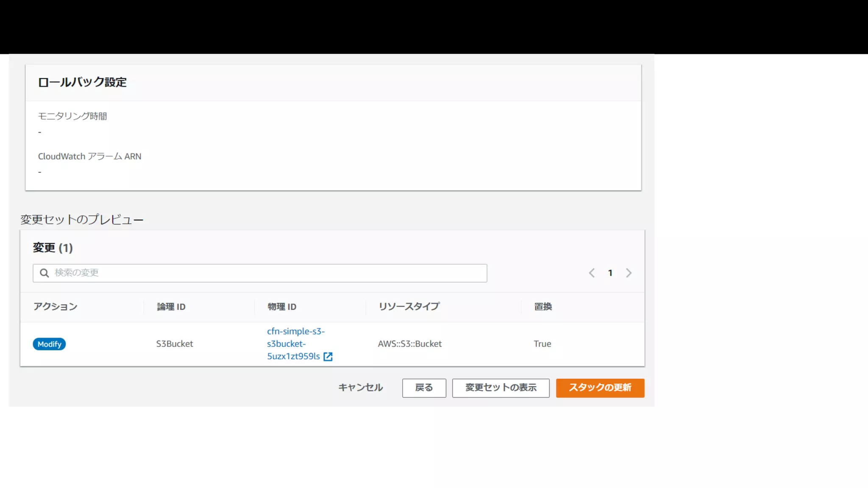Click orange スタックの更新 button
Viewport: 868px width, 488px height.
[x=600, y=388]
